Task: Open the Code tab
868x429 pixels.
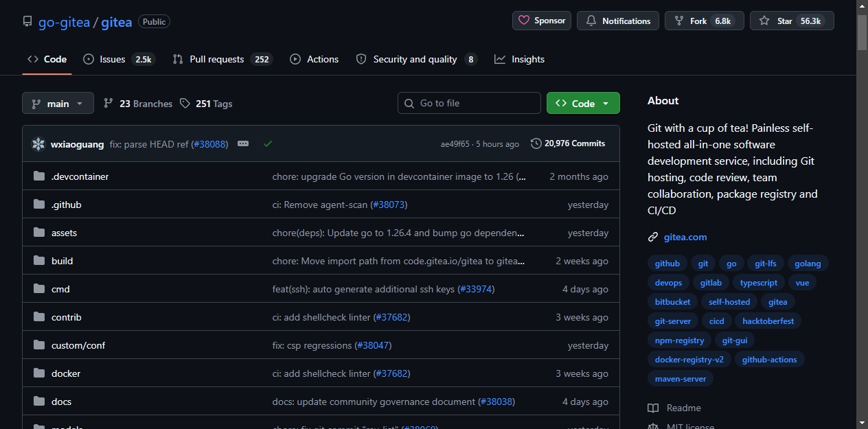Action: click(47, 59)
